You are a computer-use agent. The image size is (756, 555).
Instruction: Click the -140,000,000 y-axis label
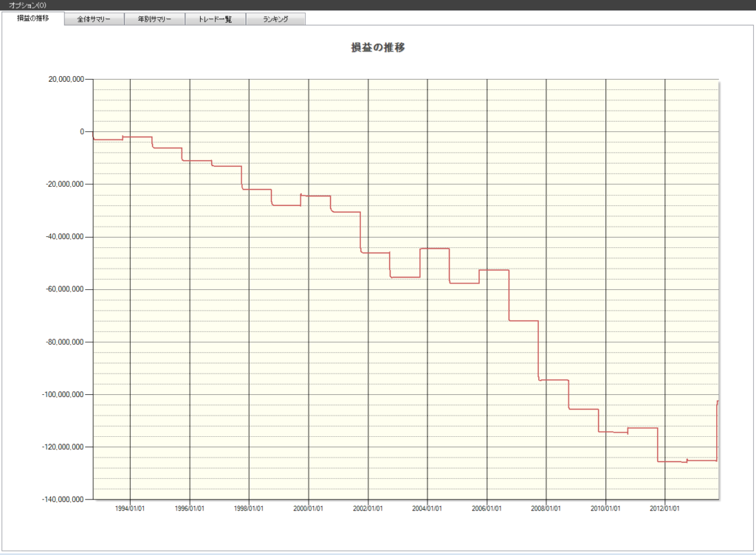tap(63, 500)
